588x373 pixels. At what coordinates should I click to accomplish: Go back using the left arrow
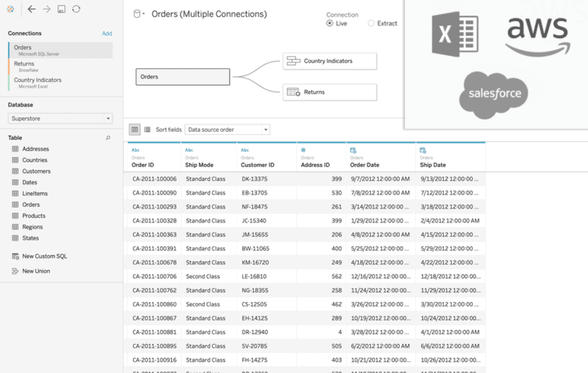coord(32,9)
